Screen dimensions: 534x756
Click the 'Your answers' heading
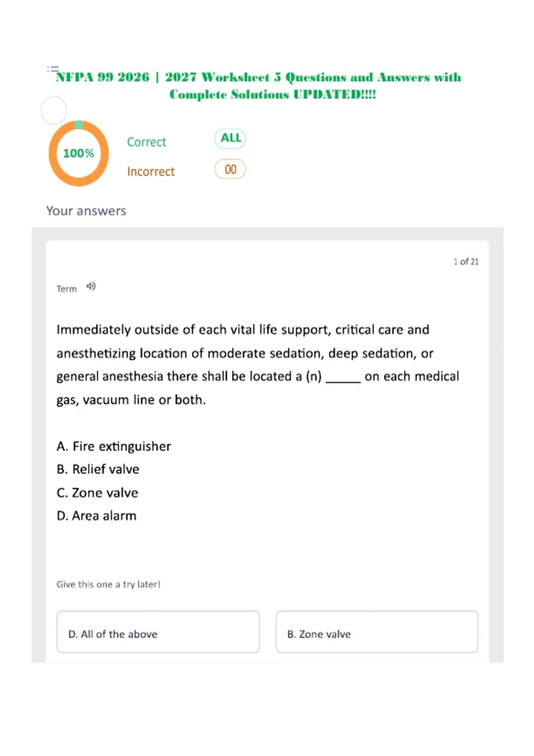pyautogui.click(x=86, y=211)
